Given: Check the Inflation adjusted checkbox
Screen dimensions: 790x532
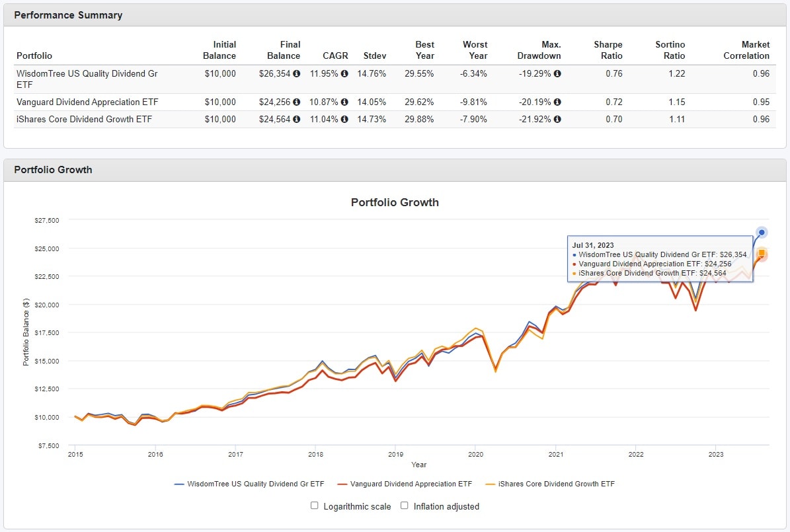Looking at the screenshot, I should (x=405, y=506).
